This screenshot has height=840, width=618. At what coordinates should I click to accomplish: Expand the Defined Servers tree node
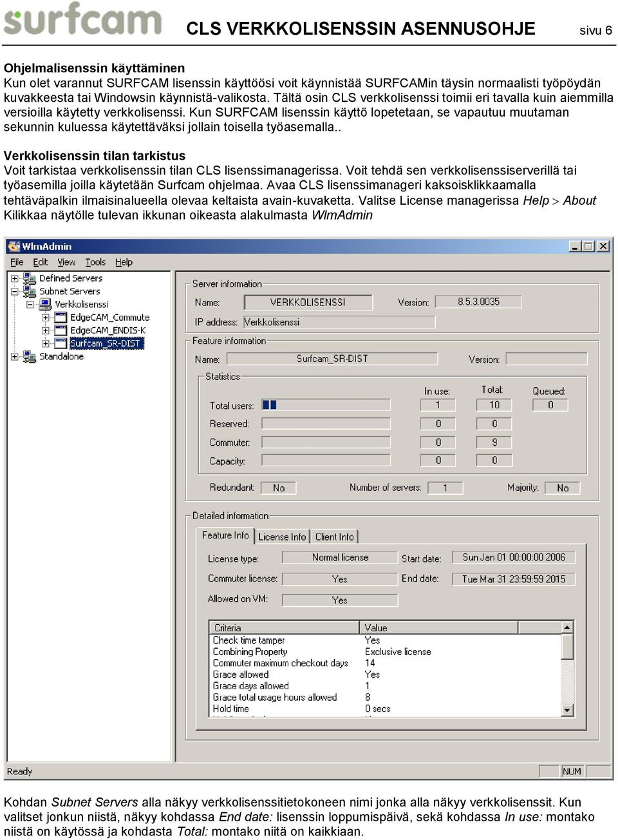tap(15, 278)
